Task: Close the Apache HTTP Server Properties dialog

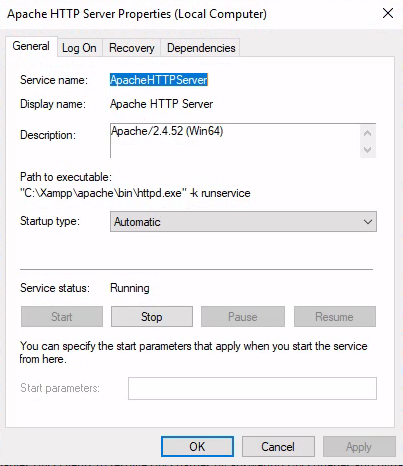Action: pos(388,14)
